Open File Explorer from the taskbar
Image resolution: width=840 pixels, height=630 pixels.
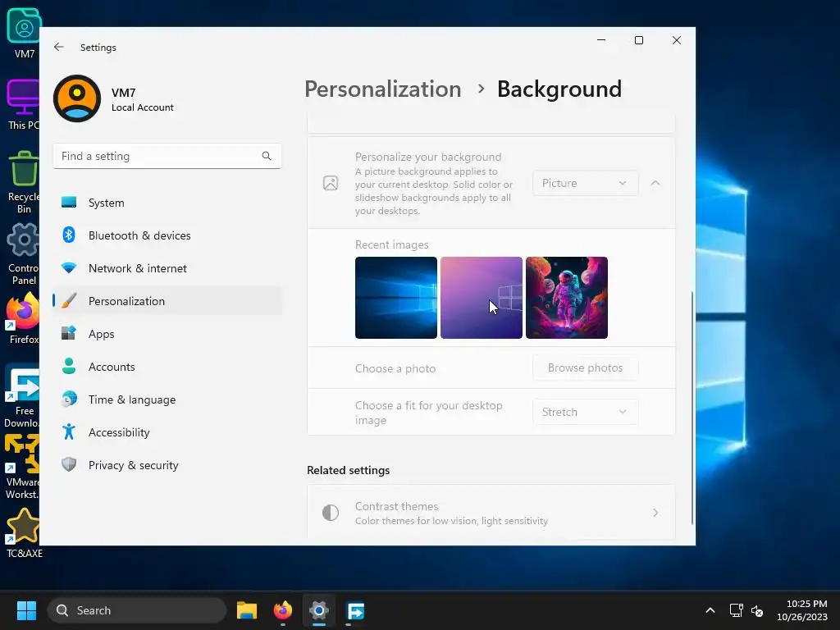[247, 610]
